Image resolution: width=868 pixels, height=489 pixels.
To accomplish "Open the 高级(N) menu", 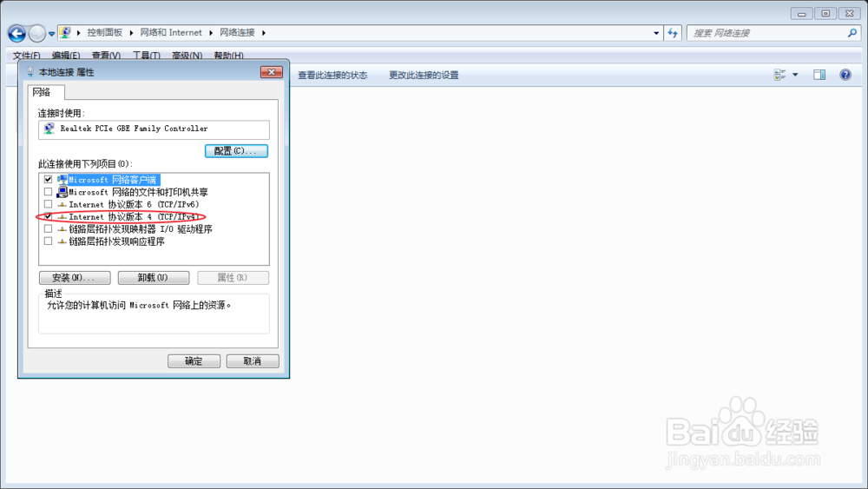I will pyautogui.click(x=187, y=56).
